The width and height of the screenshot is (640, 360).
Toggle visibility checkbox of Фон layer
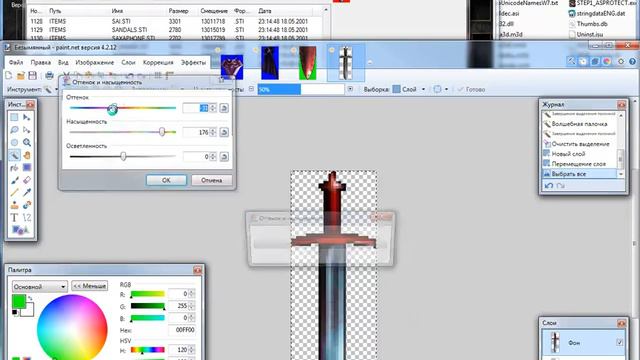(620, 342)
